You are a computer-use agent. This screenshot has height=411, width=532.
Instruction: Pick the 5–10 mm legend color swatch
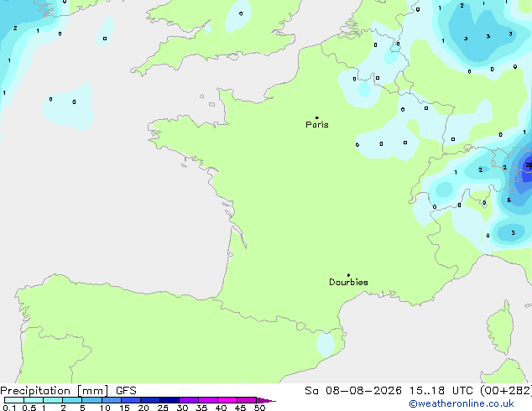[x=91, y=400]
